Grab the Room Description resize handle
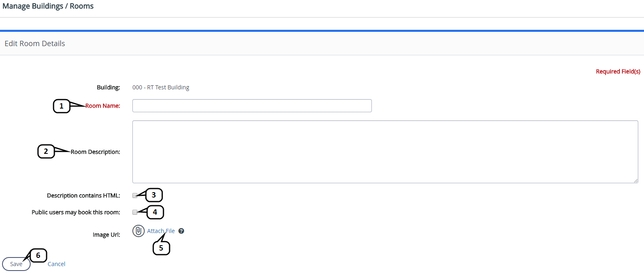Viewport: 644px width, 273px height. 636,181
